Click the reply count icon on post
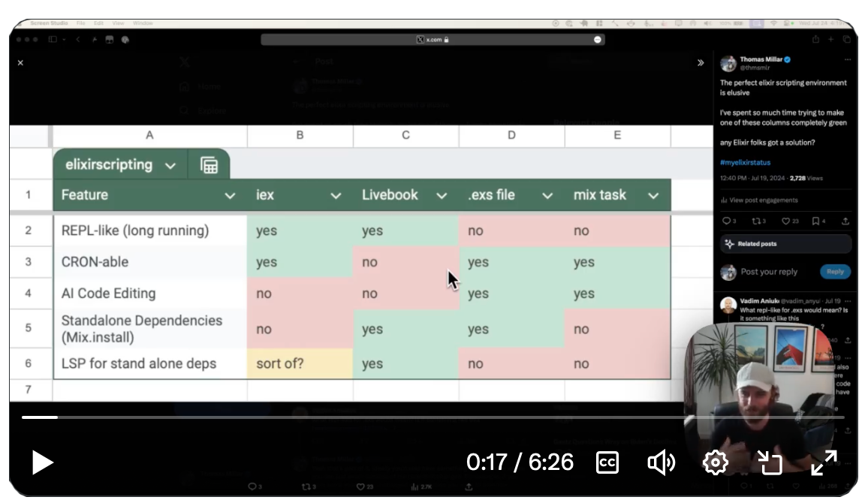868x503 pixels. [x=727, y=221]
